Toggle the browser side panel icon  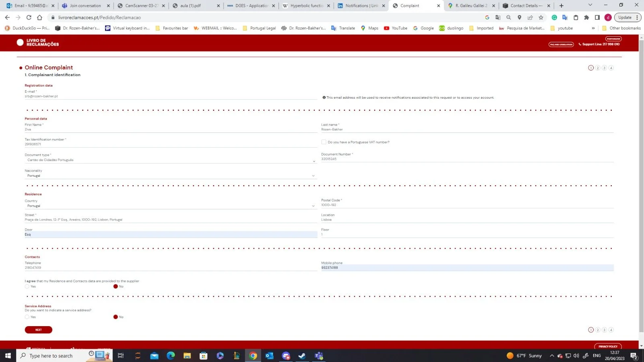597,18
